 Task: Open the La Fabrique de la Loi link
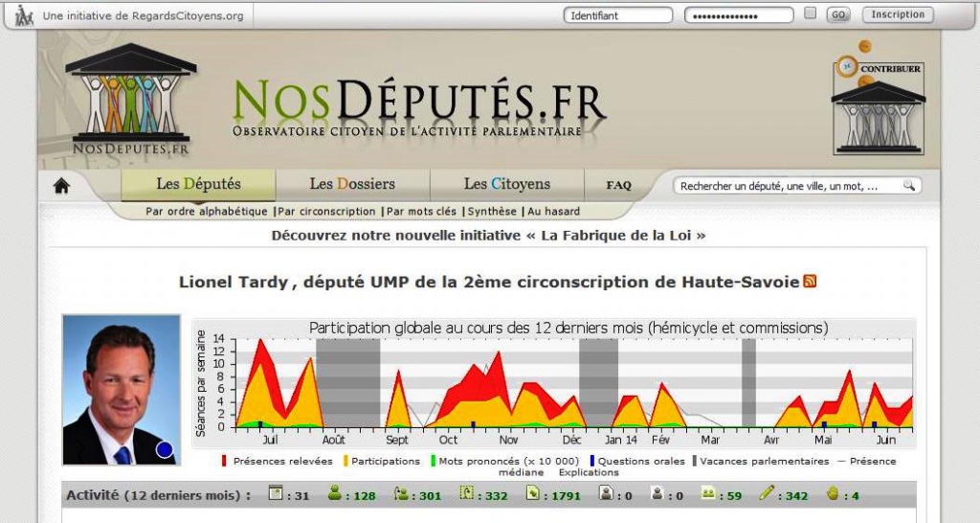coord(488,235)
